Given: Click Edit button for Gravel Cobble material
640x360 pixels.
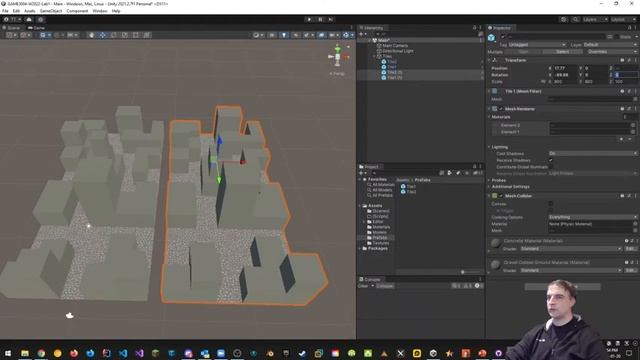Looking at the screenshot, I should [x=631, y=270].
